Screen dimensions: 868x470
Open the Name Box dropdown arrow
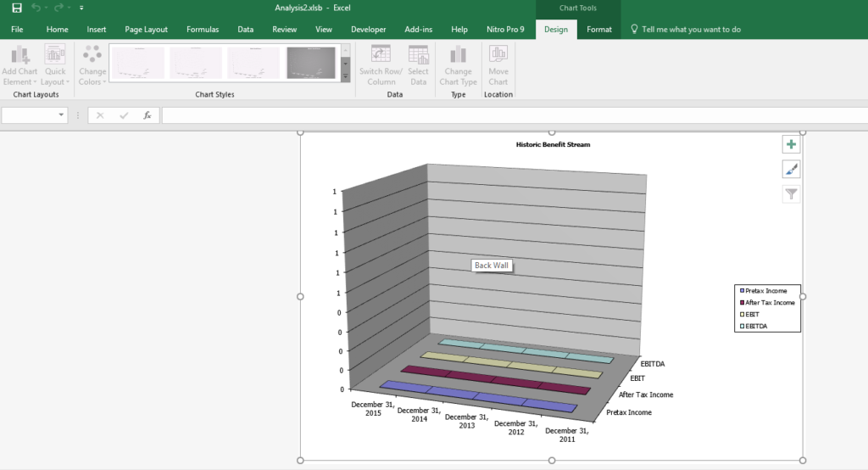pyautogui.click(x=61, y=115)
